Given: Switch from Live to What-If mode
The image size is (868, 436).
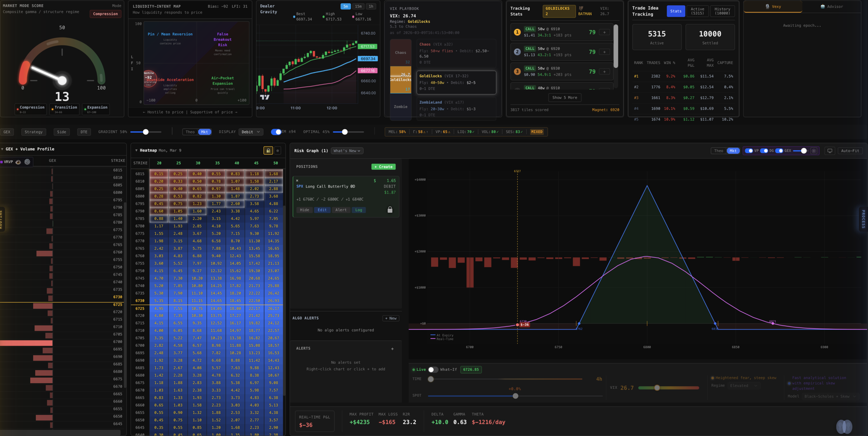Looking at the screenshot, I should (x=432, y=370).
